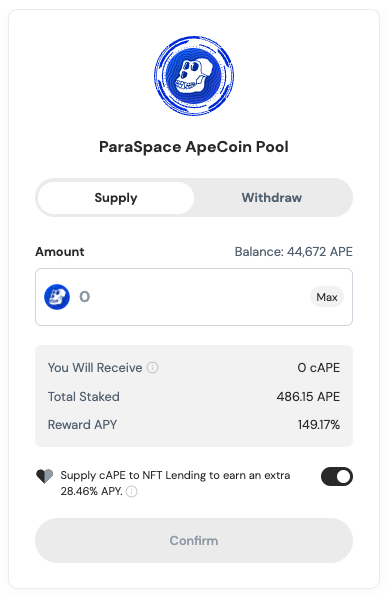The image size is (388, 598).
Task: Click the Supply cAPE to NFT Lending description
Action: (x=175, y=483)
